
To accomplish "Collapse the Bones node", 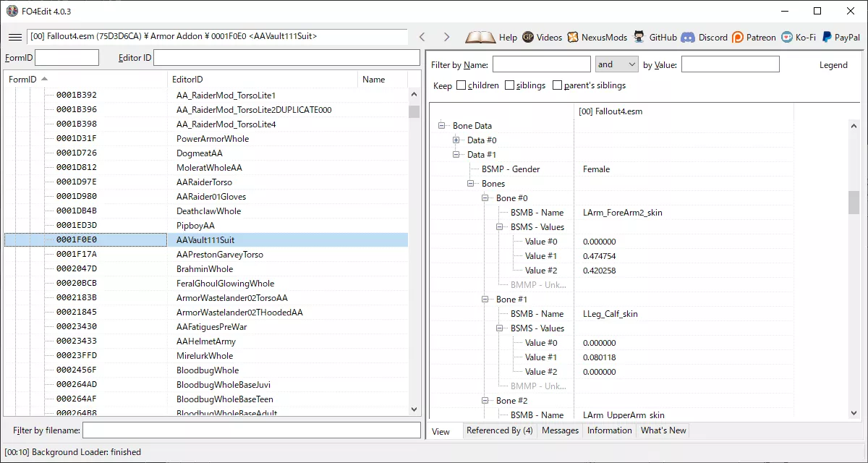I will [x=471, y=184].
